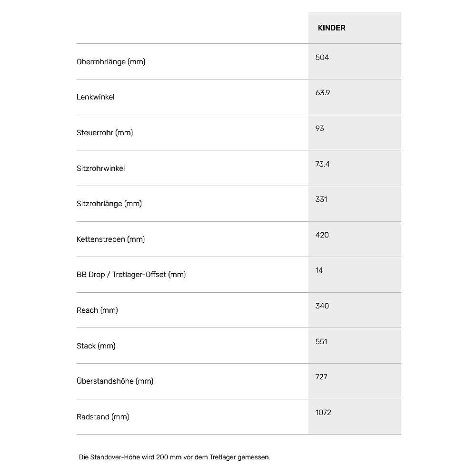The height and width of the screenshot is (476, 476).
Task: Click the Standover-Höhe footnote text
Action: tap(174, 457)
